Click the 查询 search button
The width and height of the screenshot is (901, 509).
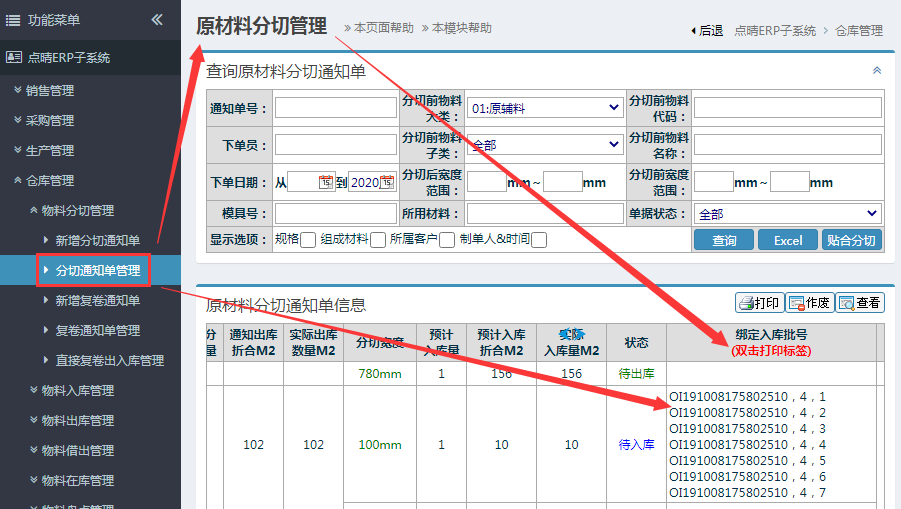tap(724, 240)
